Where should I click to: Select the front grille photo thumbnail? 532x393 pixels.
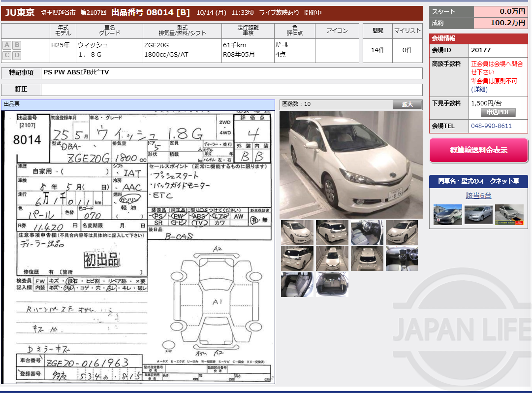click(x=332, y=259)
